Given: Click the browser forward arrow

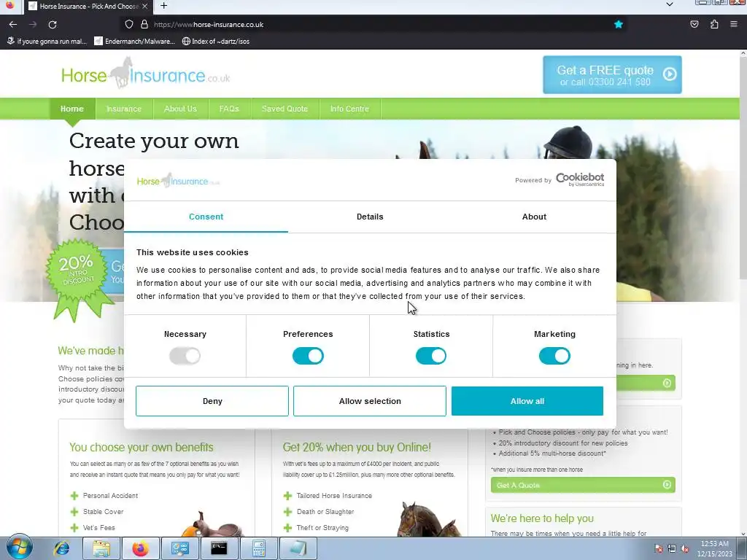Looking at the screenshot, I should 32,24.
